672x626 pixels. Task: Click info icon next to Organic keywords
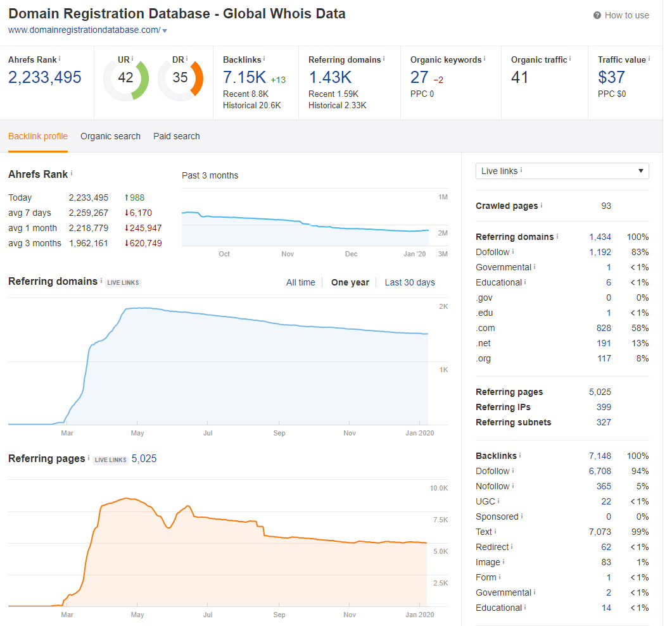[x=485, y=59]
